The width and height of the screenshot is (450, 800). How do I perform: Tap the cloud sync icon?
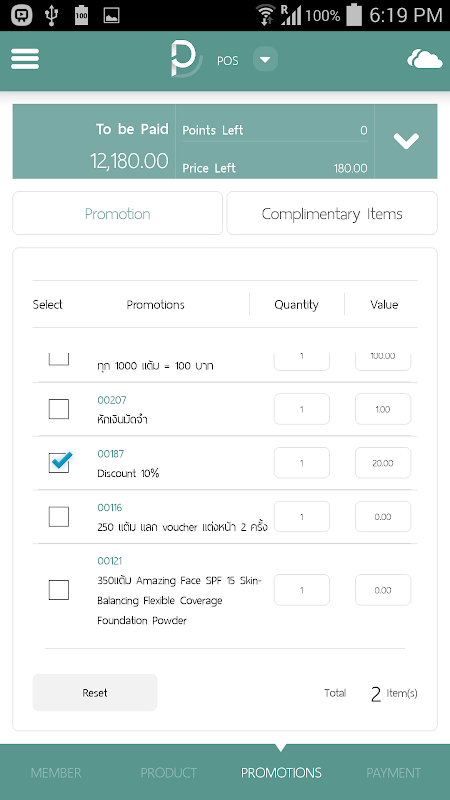[424, 59]
